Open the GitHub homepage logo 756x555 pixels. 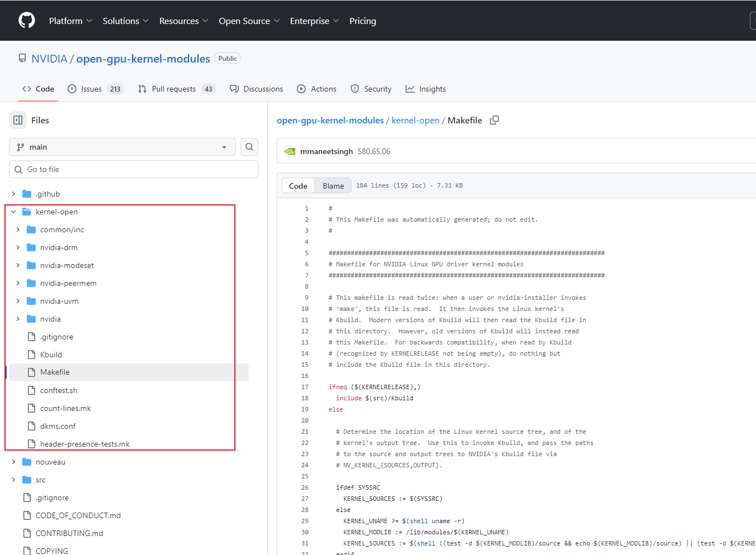click(x=26, y=21)
